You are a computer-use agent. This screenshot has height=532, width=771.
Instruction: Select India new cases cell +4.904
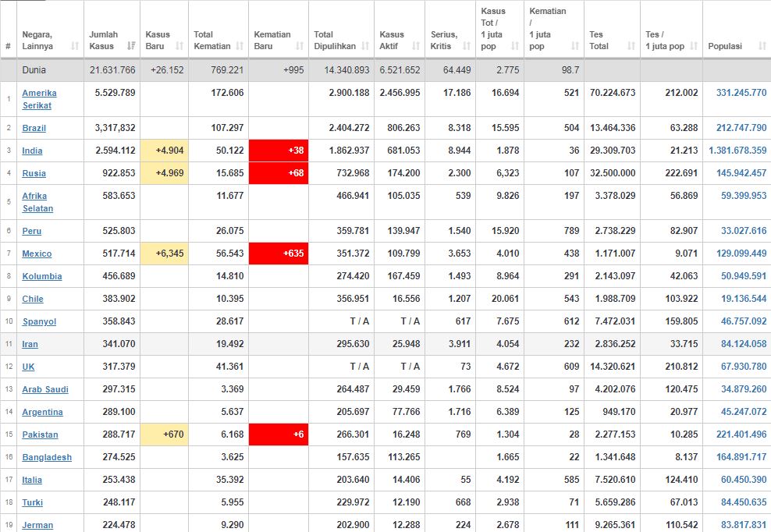pyautogui.click(x=164, y=151)
